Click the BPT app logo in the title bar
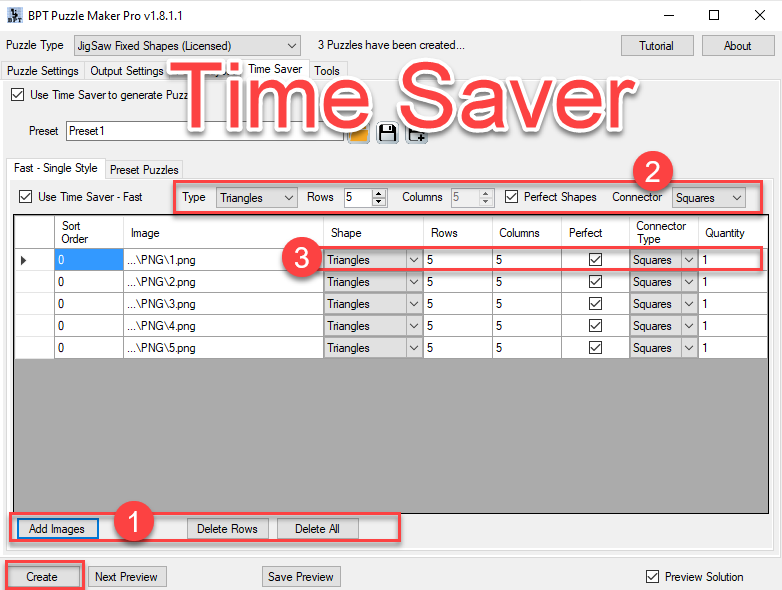This screenshot has width=782, height=590. click(x=14, y=16)
